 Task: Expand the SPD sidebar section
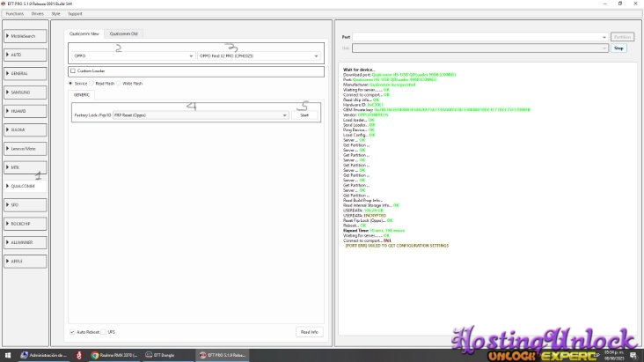coord(26,205)
